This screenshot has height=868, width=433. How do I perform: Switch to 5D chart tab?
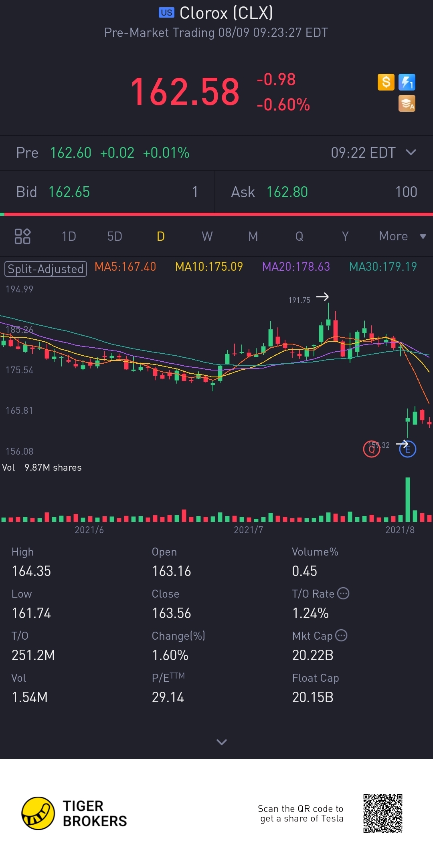[115, 236]
